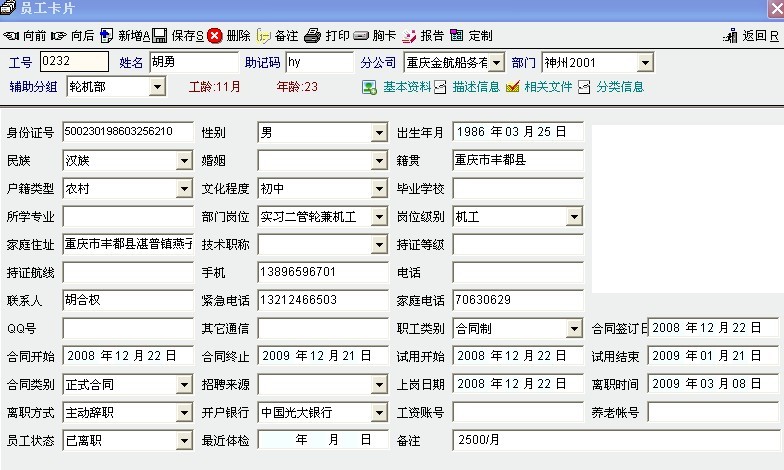The width and height of the screenshot is (784, 470).
Task: Click the red 删除 delete icon
Action: click(x=215, y=36)
